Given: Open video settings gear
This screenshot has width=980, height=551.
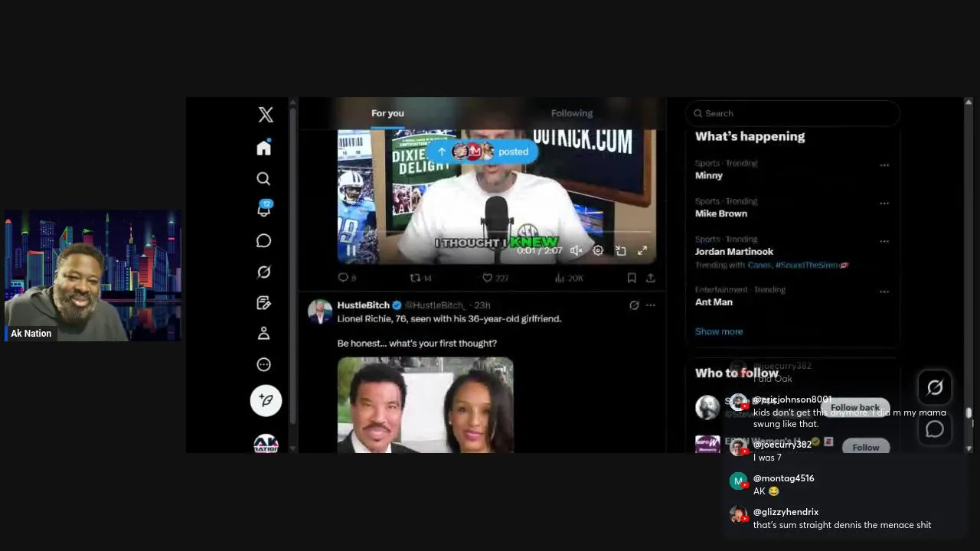Looking at the screenshot, I should [598, 250].
